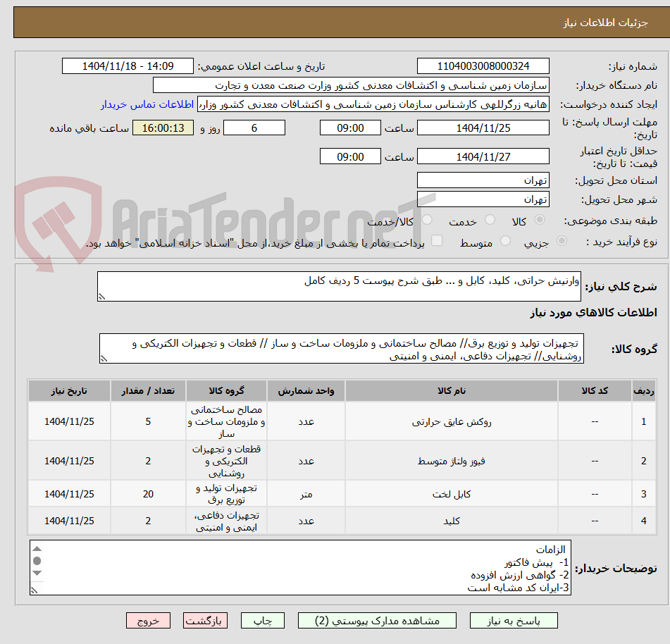This screenshot has width=670, height=644.
Task: Click the بازگشت back button
Action: point(205,621)
